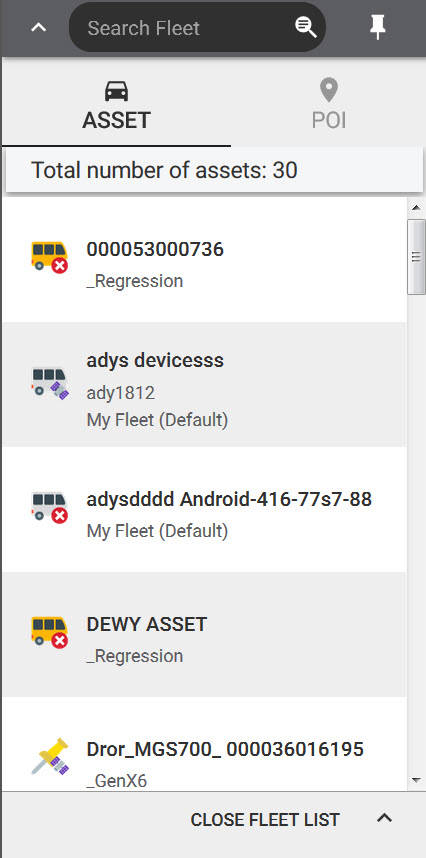Click the car icon above ASSET
Viewport: 426px width, 858px height.
(x=116, y=90)
